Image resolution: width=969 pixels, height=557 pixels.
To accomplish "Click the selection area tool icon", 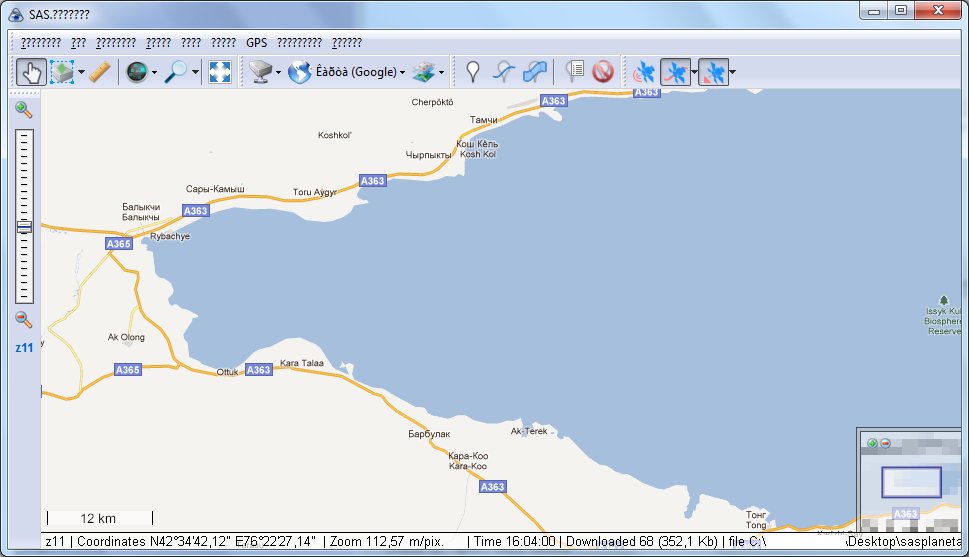I will coord(62,72).
